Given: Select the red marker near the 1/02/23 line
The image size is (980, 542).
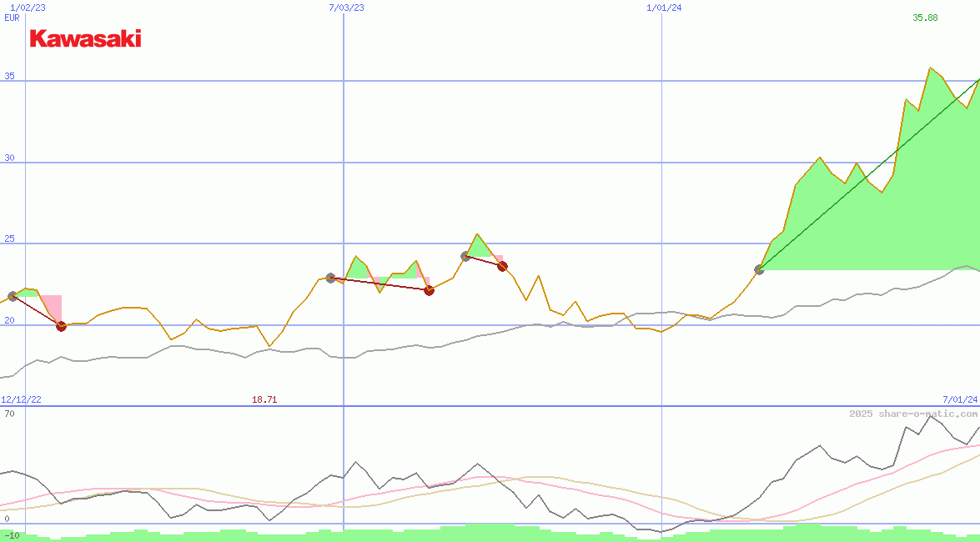Looking at the screenshot, I should (60, 326).
